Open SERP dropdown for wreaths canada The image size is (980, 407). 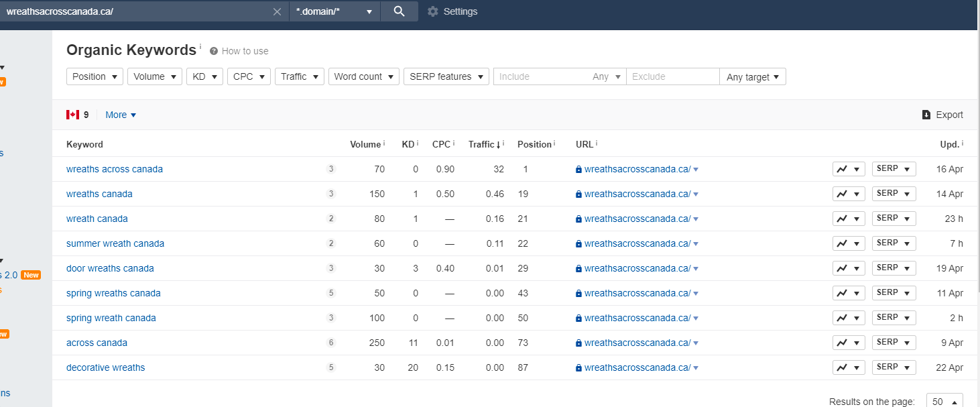pos(894,194)
